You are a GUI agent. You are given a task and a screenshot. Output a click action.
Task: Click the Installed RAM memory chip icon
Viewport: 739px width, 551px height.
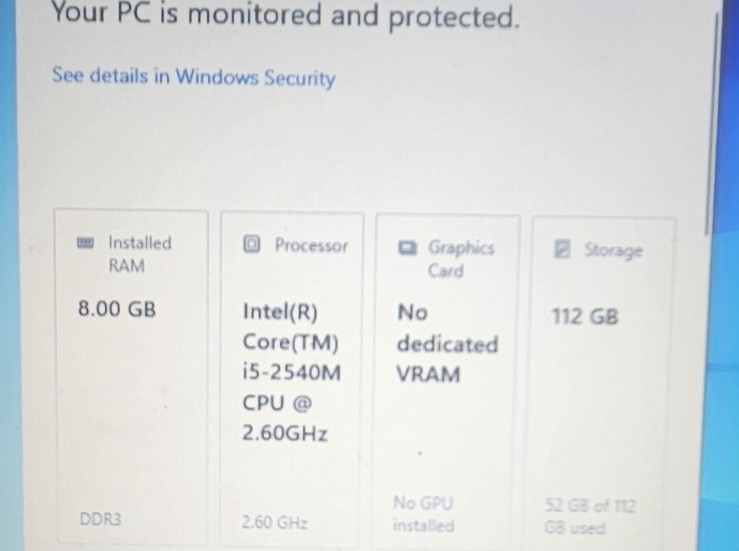pyautogui.click(x=85, y=243)
